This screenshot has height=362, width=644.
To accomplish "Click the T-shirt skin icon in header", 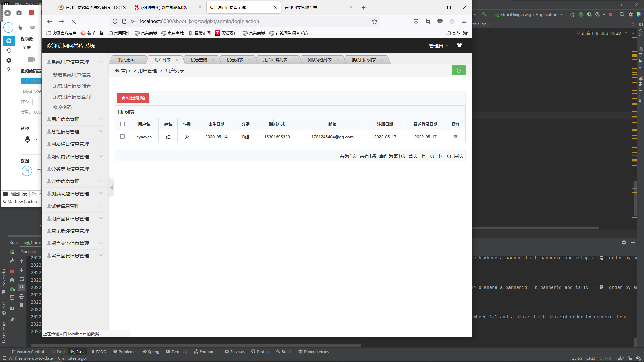I will pyautogui.click(x=459, y=45).
